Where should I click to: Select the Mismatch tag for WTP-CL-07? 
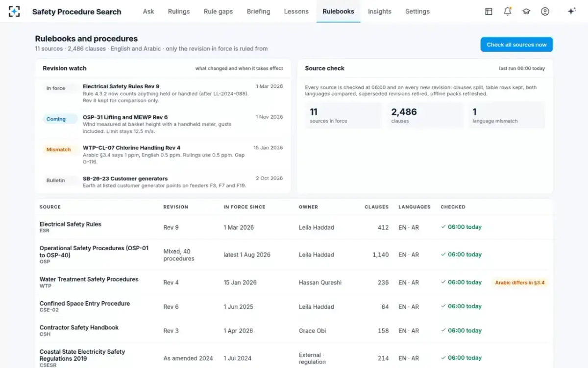pyautogui.click(x=59, y=150)
